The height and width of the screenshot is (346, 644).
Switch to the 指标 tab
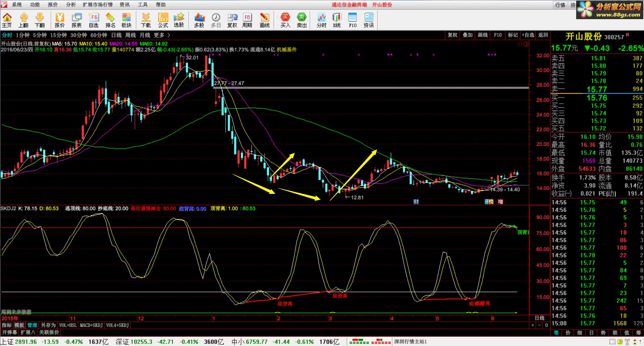6,325
